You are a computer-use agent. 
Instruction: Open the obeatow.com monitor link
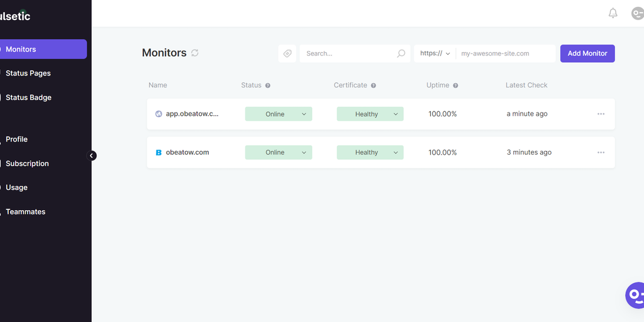click(187, 152)
